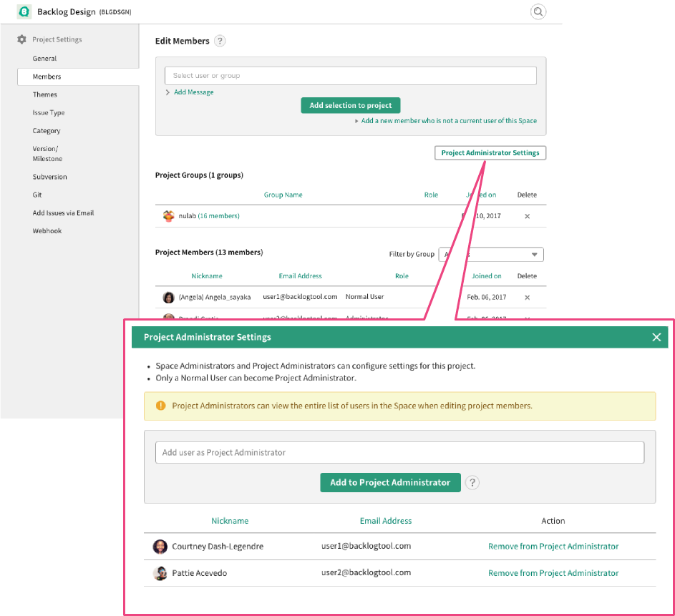675x616 pixels.
Task: Click user2@backlogtool.com in the administrator list
Action: pos(366,572)
